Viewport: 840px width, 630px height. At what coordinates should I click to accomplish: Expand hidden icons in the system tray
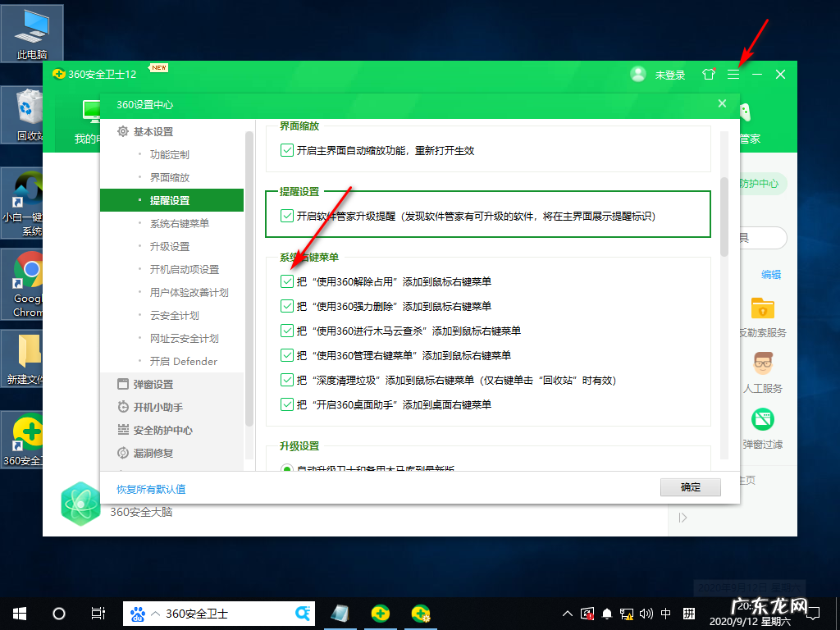567,613
